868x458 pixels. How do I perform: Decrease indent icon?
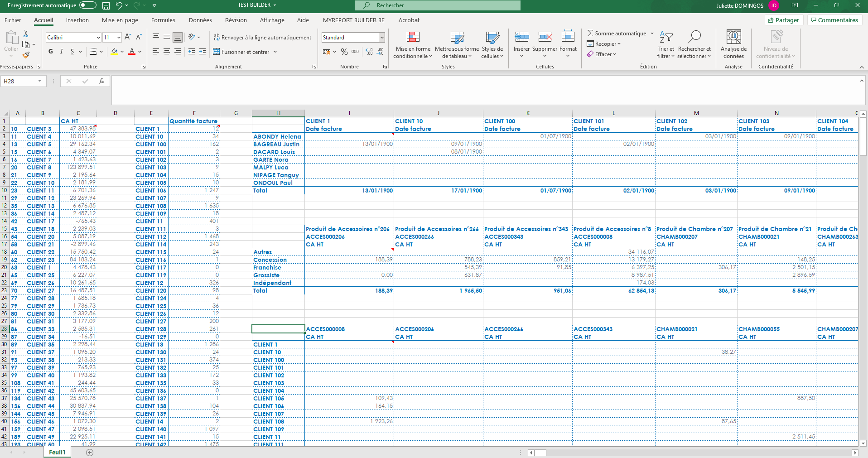click(x=192, y=52)
